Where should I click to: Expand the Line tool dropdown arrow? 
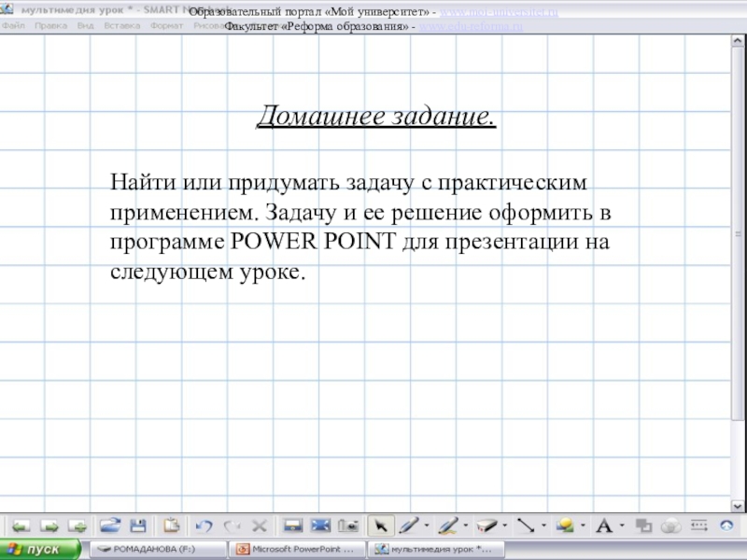click(x=543, y=525)
